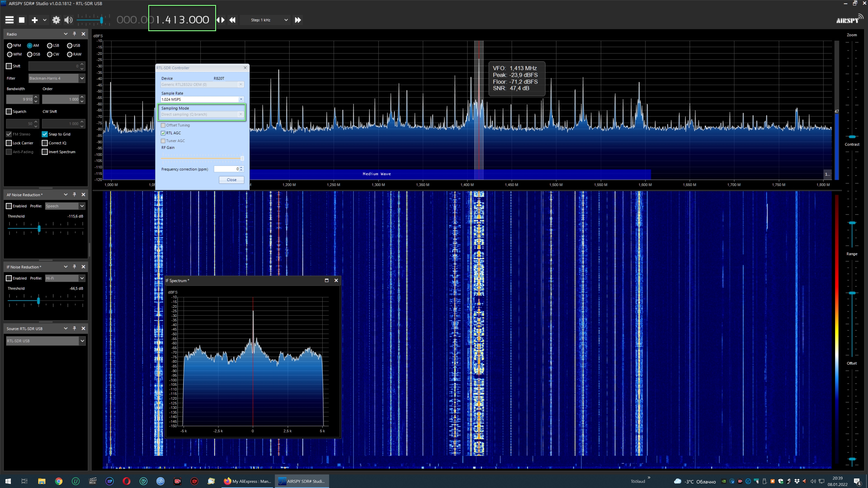Close the AF Noise Reduction panel
Screen dimensions: 868x488
84,195
